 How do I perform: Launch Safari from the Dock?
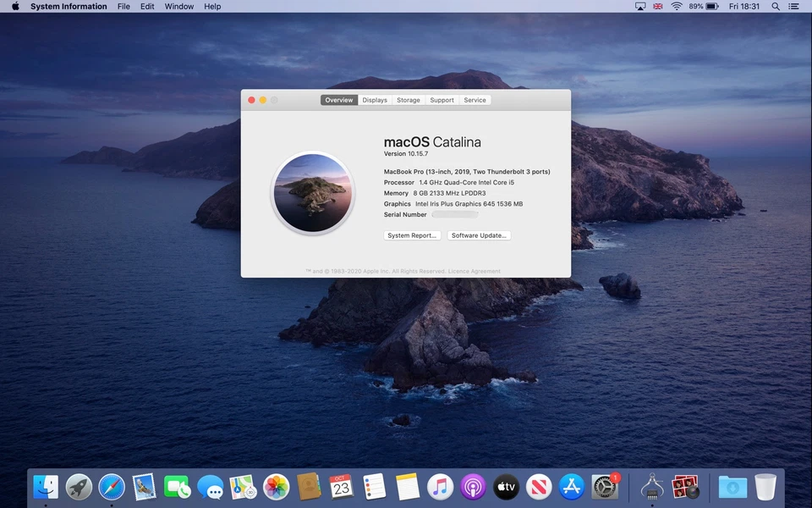[x=112, y=488]
